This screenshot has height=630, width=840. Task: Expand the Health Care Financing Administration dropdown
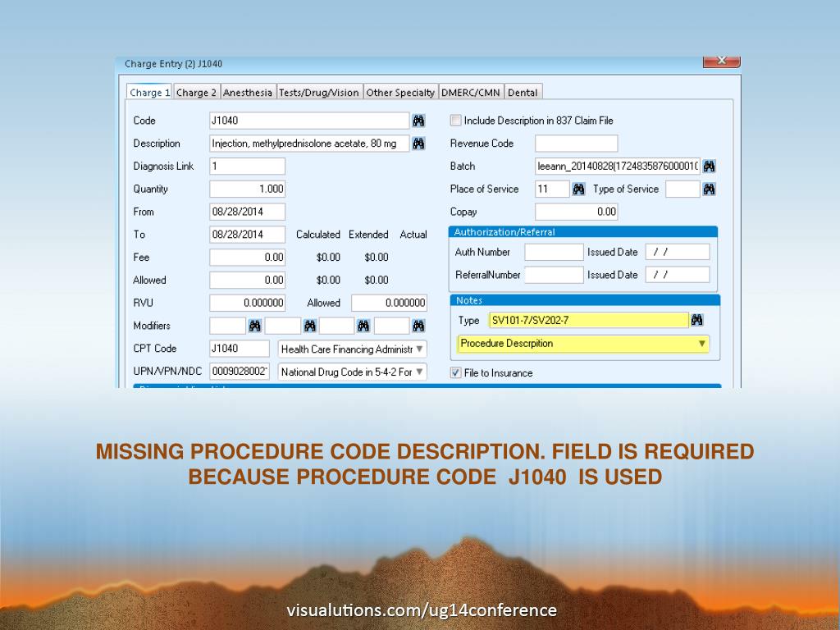tap(420, 349)
